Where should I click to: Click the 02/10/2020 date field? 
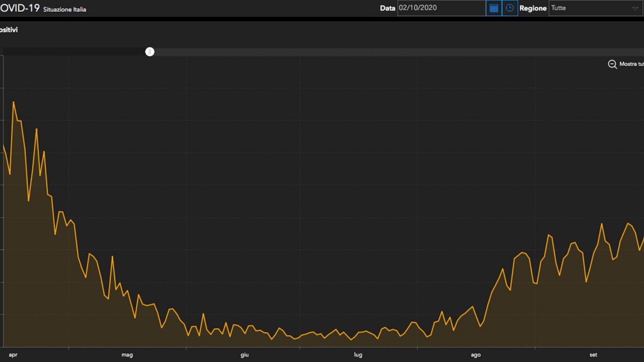(x=441, y=8)
